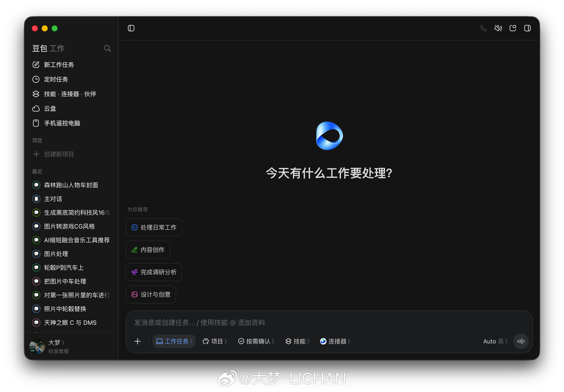Image resolution: width=564 pixels, height=392 pixels.
Task: Click the plus icon beside 创建新项目
Action: tap(36, 154)
